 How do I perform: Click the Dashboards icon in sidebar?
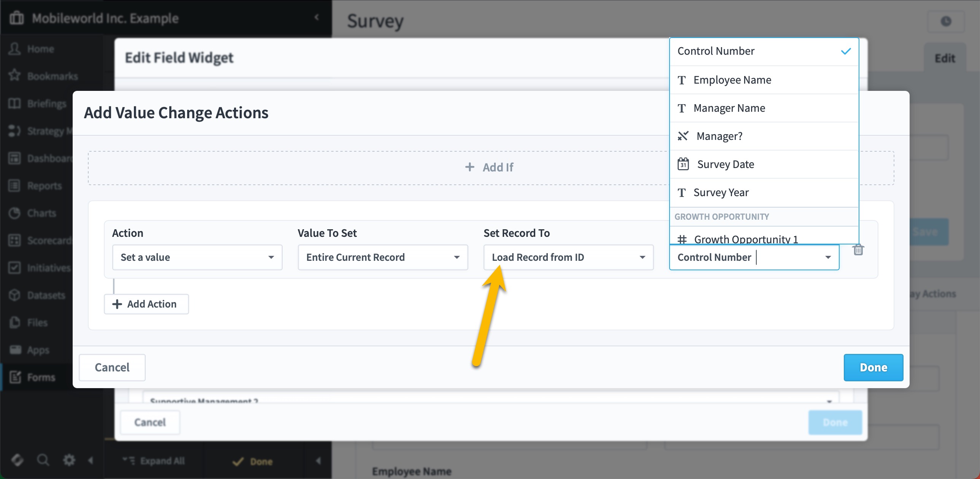15,158
